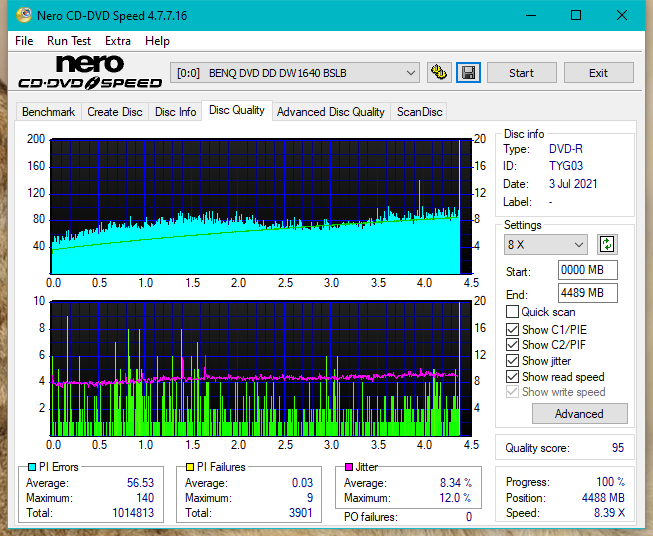Click the Start position field 0000 MB
The image size is (653, 536).
(x=588, y=270)
